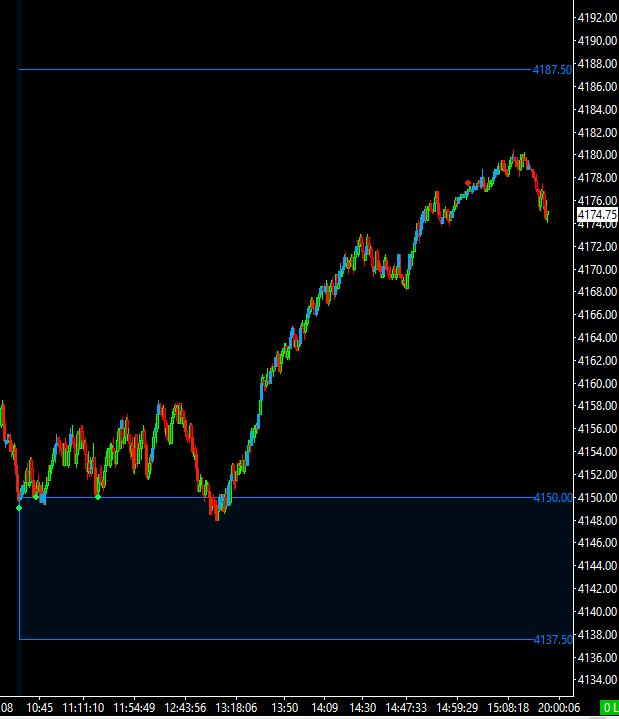Select 14:47:33 on the time axis

(x=406, y=708)
